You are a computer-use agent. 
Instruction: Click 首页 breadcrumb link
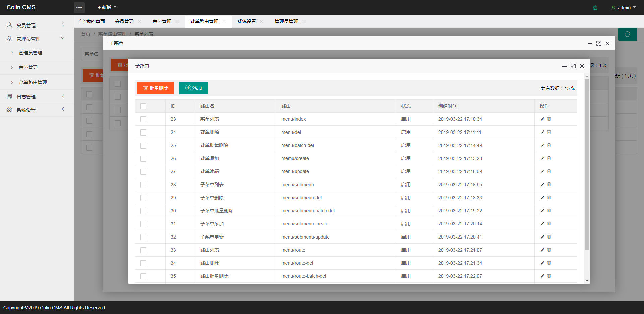coord(86,34)
